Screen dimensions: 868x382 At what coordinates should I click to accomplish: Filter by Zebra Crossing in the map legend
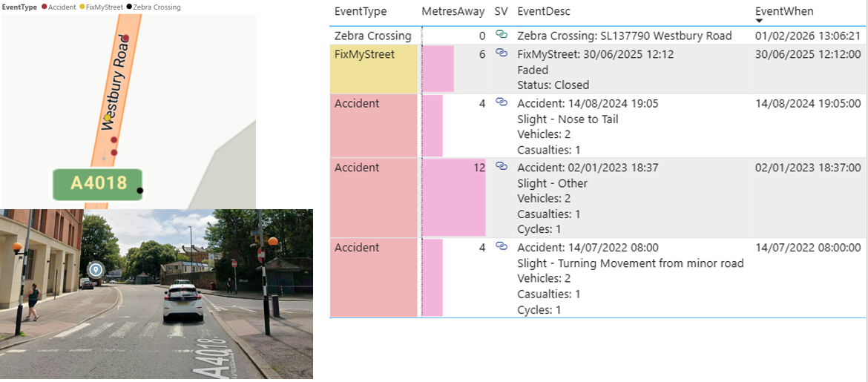click(x=156, y=7)
